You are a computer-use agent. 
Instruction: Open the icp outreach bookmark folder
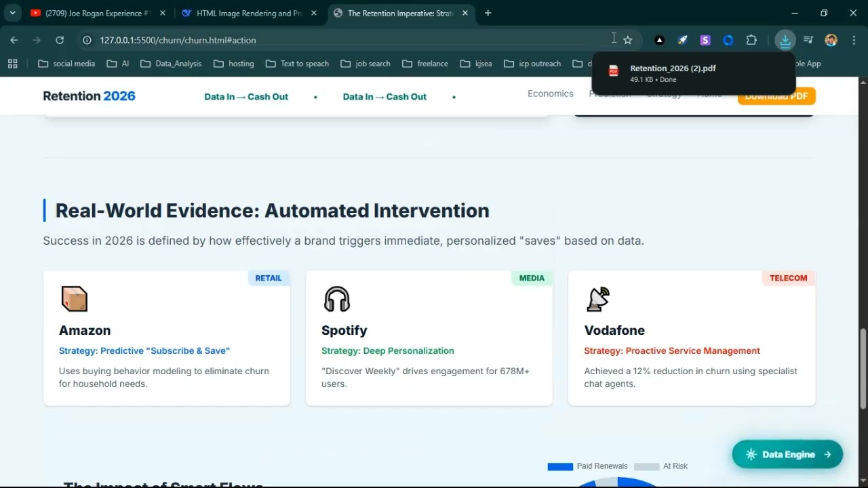click(533, 64)
